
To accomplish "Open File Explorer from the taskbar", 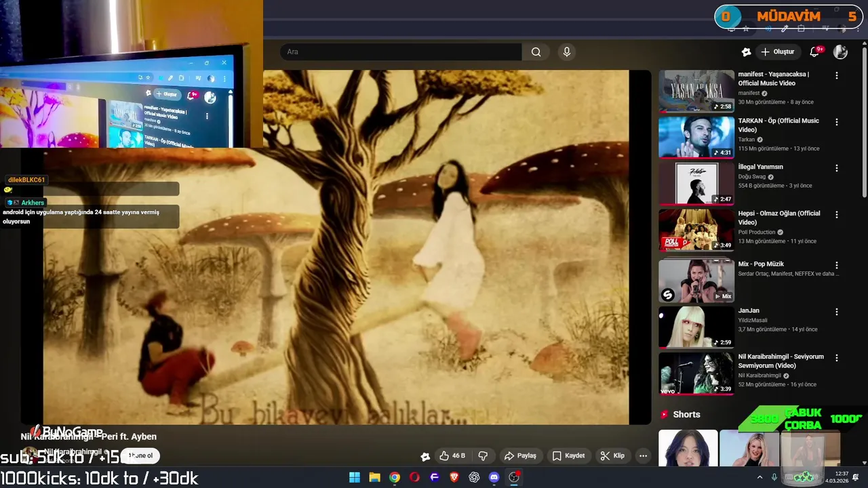I will (x=374, y=477).
